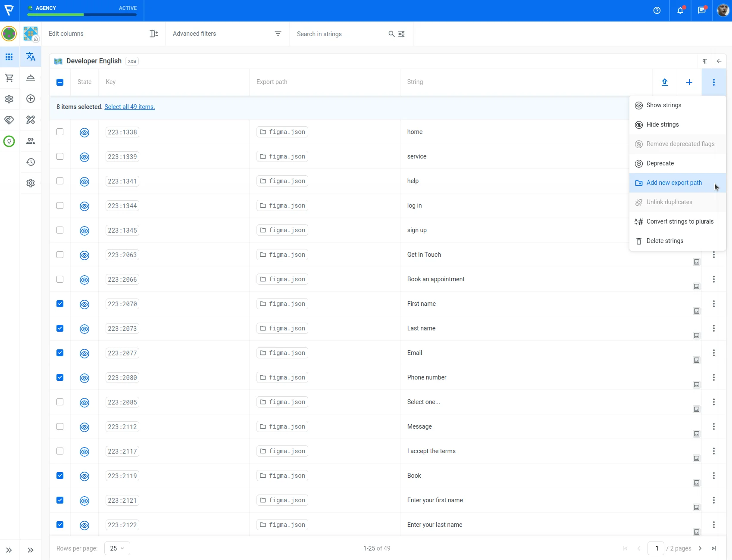Choose Delete strings from the menu
The height and width of the screenshot is (560, 732).
click(x=664, y=241)
